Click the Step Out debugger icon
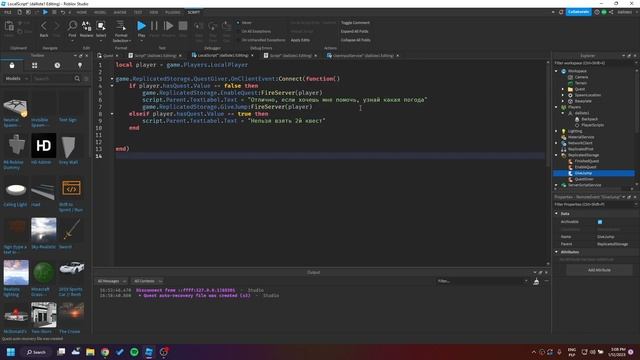 [227, 27]
